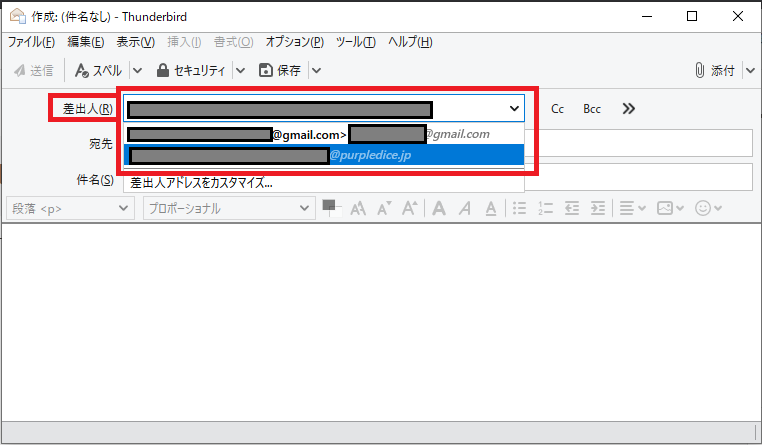
Task: Select the gmail.com sender identity
Action: (324, 134)
